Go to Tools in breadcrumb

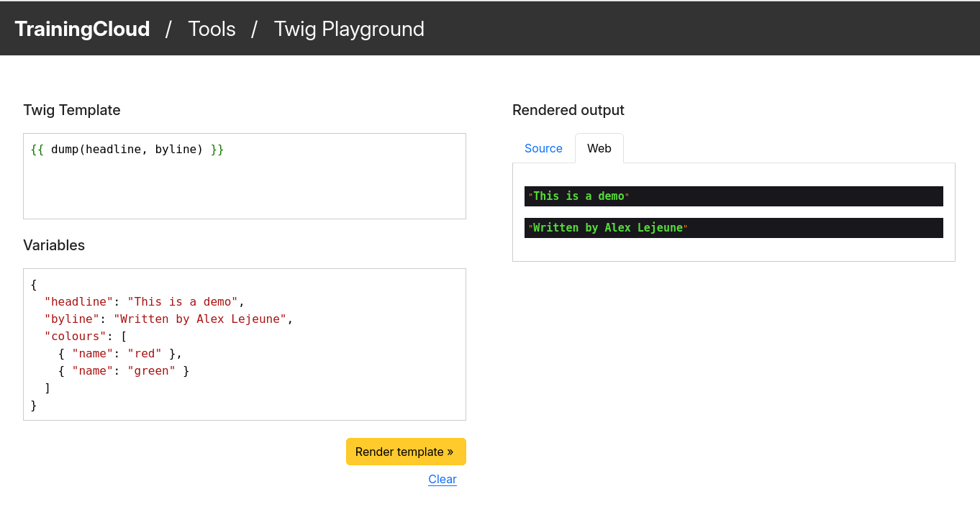(x=212, y=29)
